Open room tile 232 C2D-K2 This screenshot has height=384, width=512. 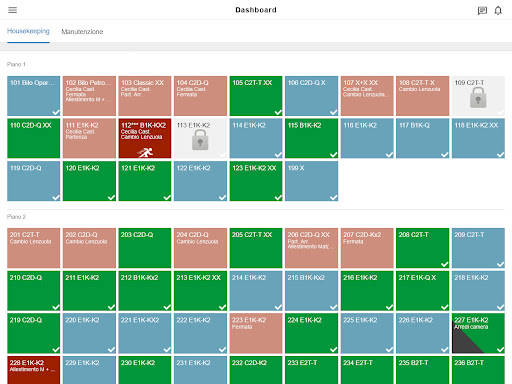click(x=256, y=370)
